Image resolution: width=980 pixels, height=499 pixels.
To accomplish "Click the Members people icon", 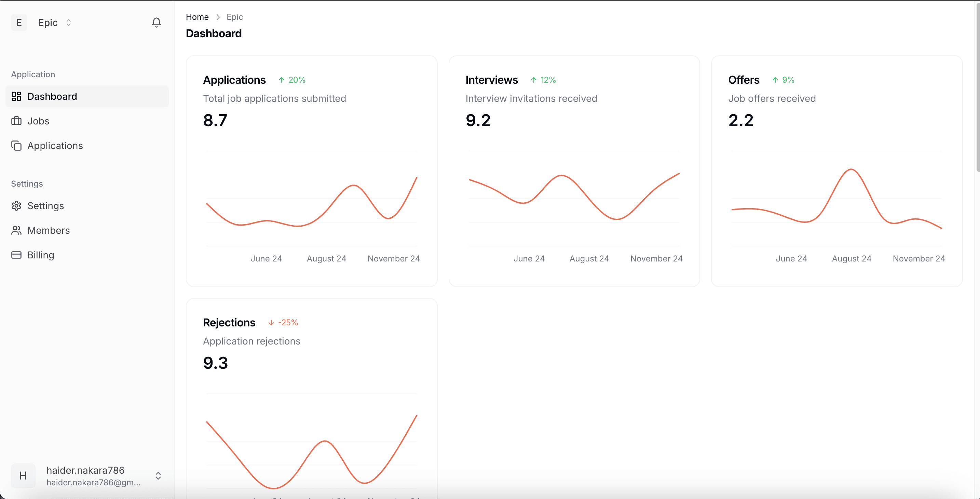I will (16, 230).
